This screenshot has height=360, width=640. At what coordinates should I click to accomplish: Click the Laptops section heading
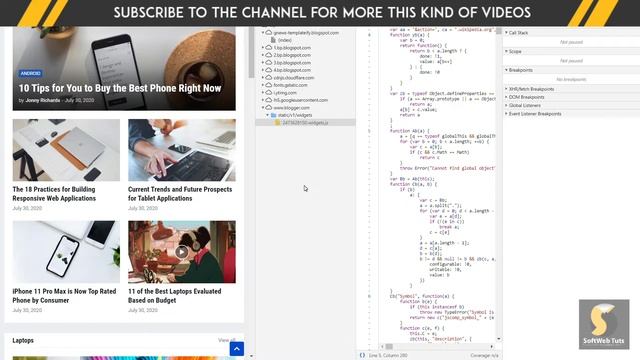click(x=23, y=340)
